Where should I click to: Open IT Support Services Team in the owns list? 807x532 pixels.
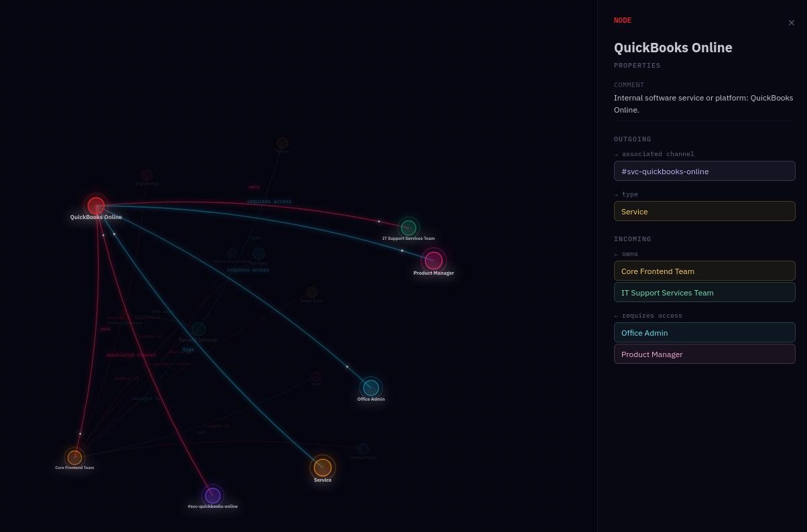(x=704, y=292)
